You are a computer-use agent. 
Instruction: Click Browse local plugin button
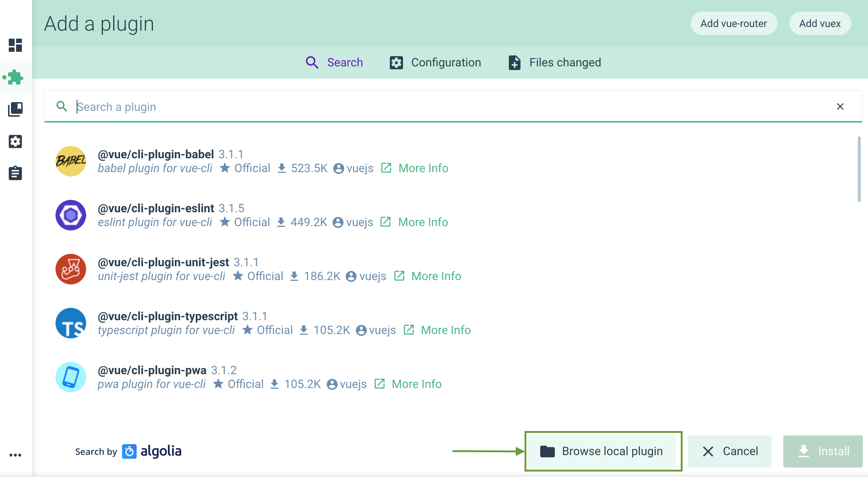[x=601, y=451]
